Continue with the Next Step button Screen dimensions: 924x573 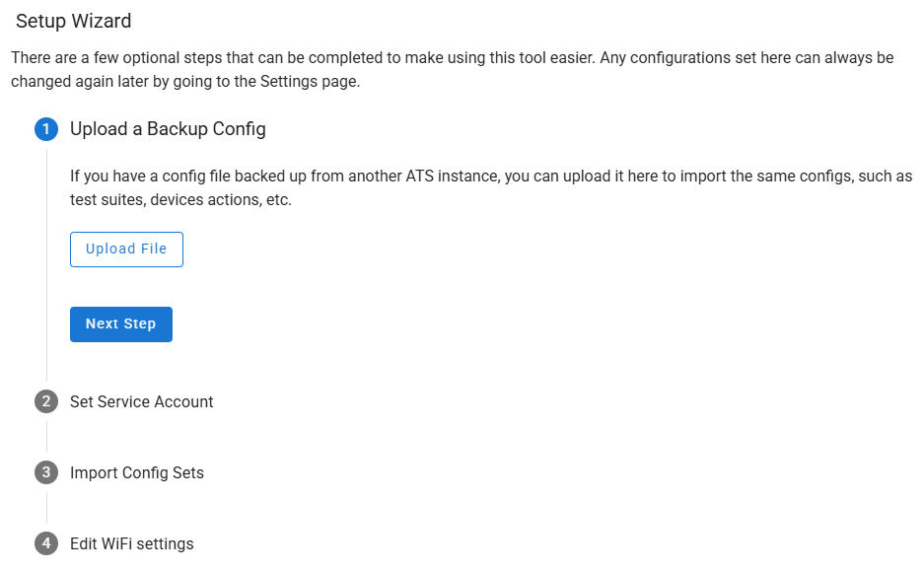pyautogui.click(x=121, y=324)
